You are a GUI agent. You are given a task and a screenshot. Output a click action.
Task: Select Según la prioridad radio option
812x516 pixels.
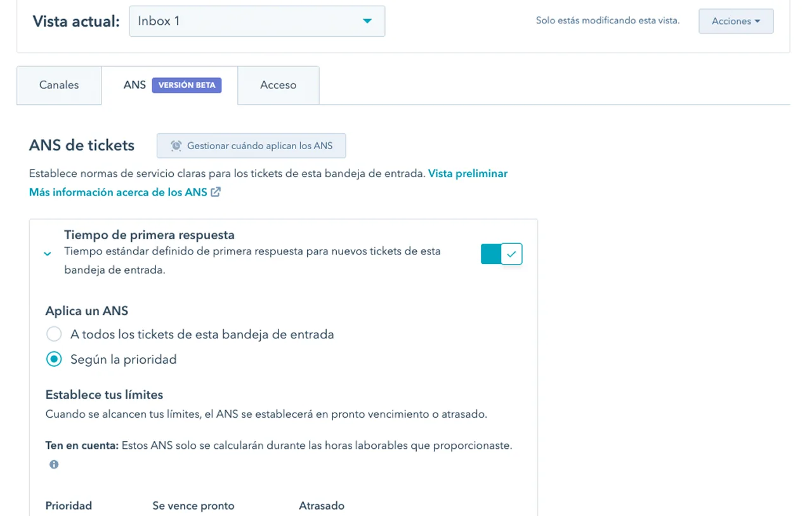(54, 359)
